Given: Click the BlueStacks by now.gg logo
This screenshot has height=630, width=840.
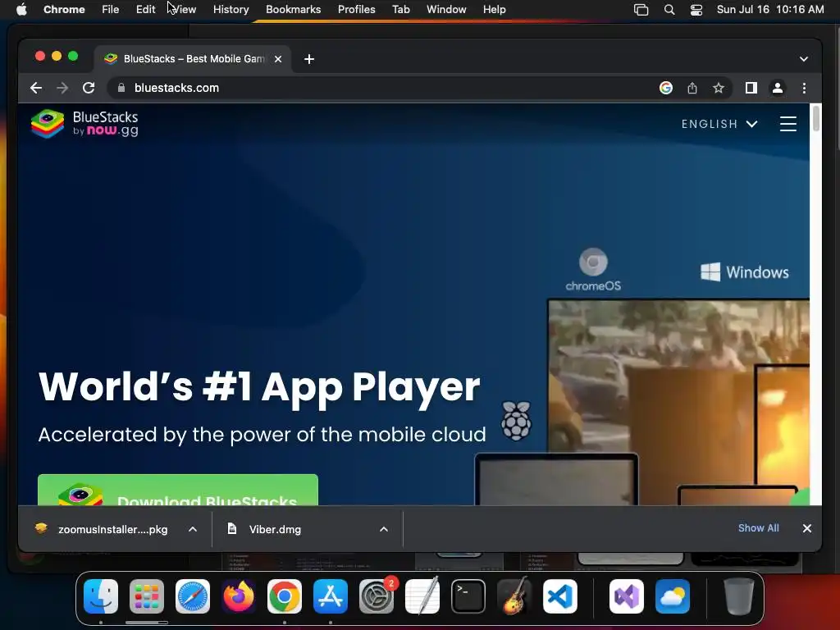Looking at the screenshot, I should pos(84,124).
